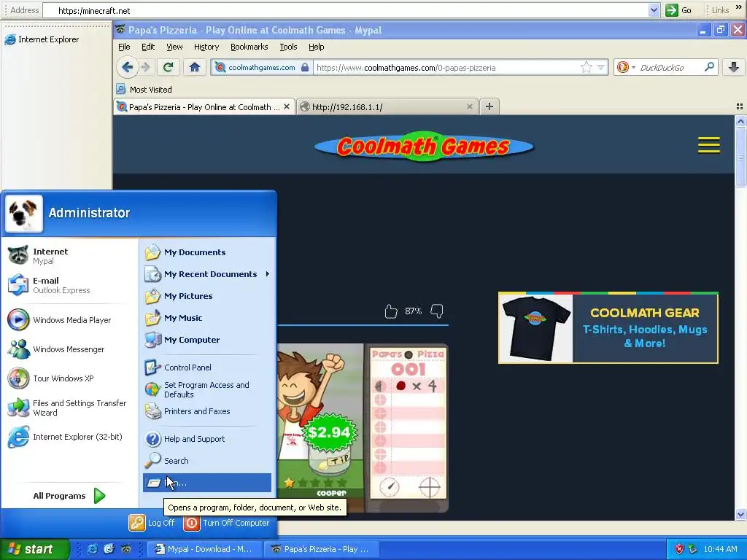747x560 pixels.
Task: Select the Run... Start menu item
Action: click(207, 483)
